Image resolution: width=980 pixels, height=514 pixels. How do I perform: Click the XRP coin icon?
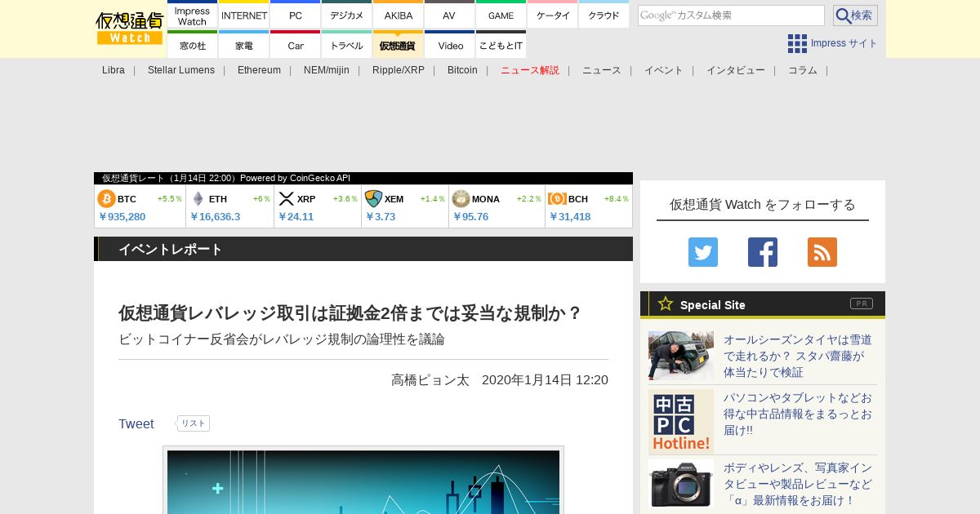tap(286, 198)
